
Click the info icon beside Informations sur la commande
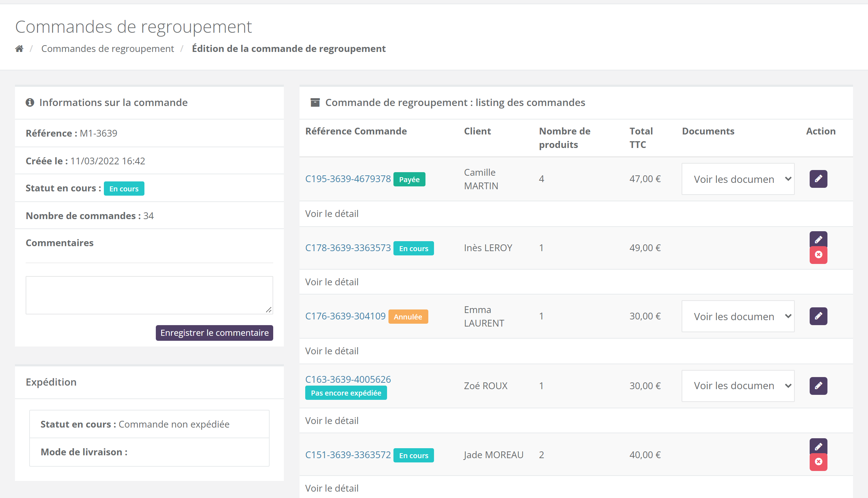pos(30,102)
